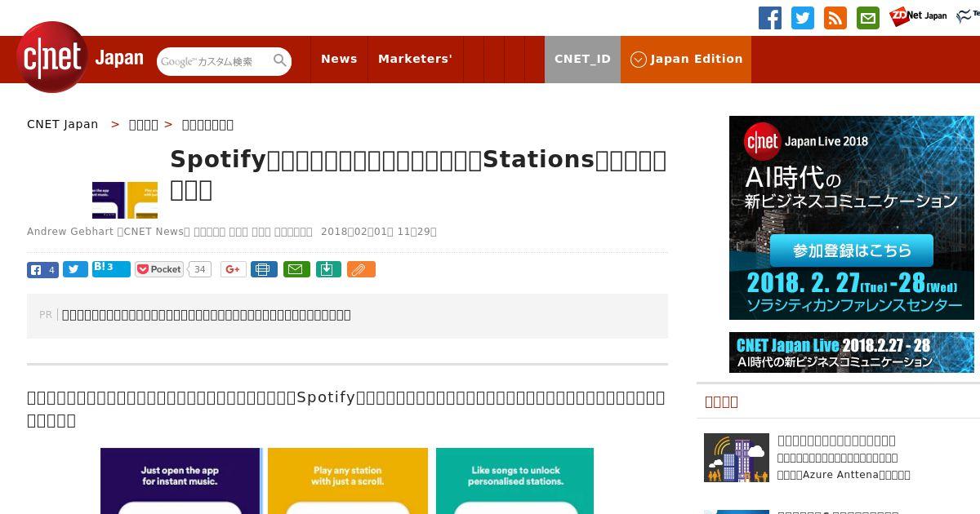This screenshot has width=980, height=514.
Task: Open purple 'Just open the app' screenshot
Action: click(180, 481)
